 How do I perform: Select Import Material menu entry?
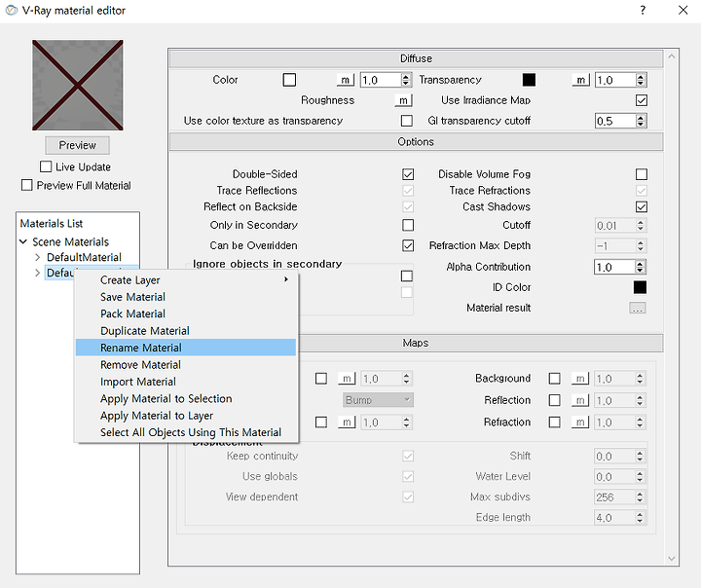click(x=186, y=382)
